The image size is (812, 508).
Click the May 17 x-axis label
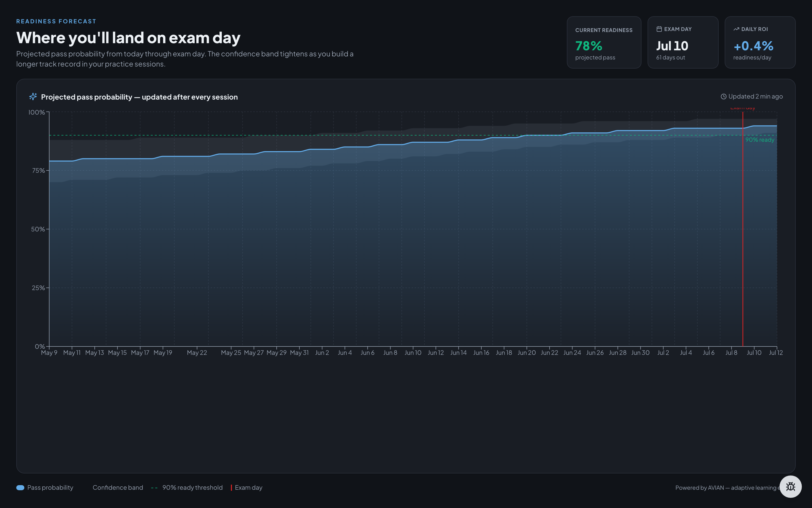pyautogui.click(x=140, y=353)
